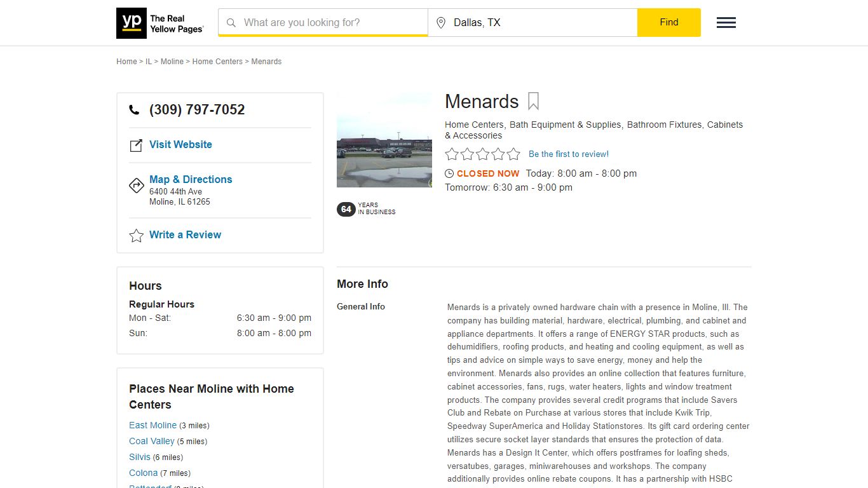Open Silvis nearby place link
The height and width of the screenshot is (488, 868).
click(x=140, y=457)
